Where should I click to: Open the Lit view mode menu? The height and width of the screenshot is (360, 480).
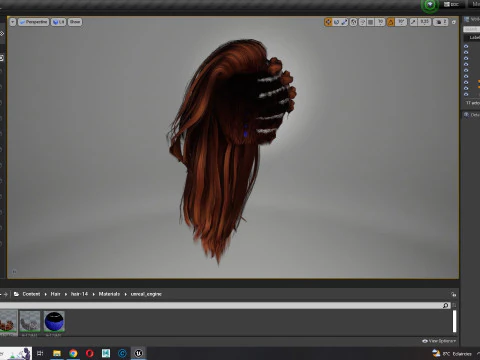click(58, 22)
